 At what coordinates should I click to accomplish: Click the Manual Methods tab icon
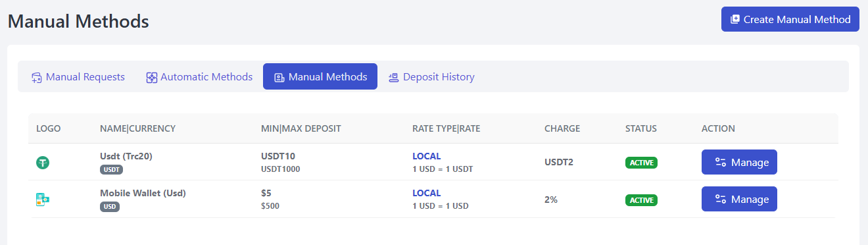click(279, 78)
